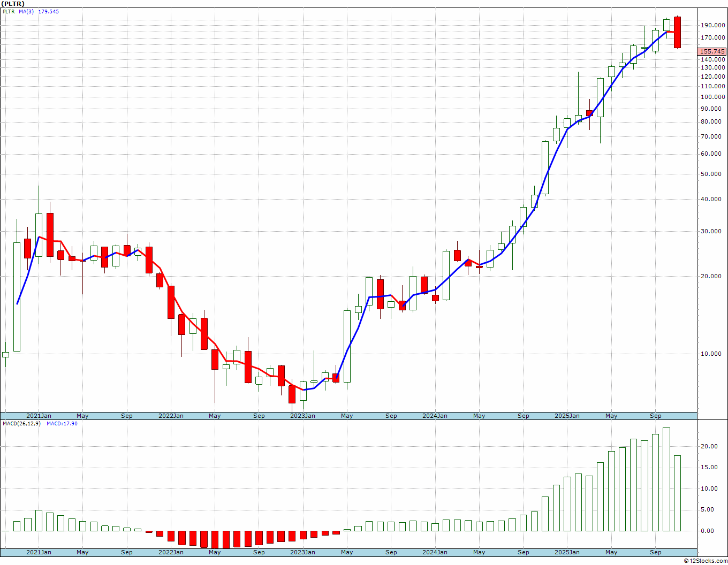Click the 110.000 price axis label
The width and height of the screenshot is (728, 565).
point(712,87)
